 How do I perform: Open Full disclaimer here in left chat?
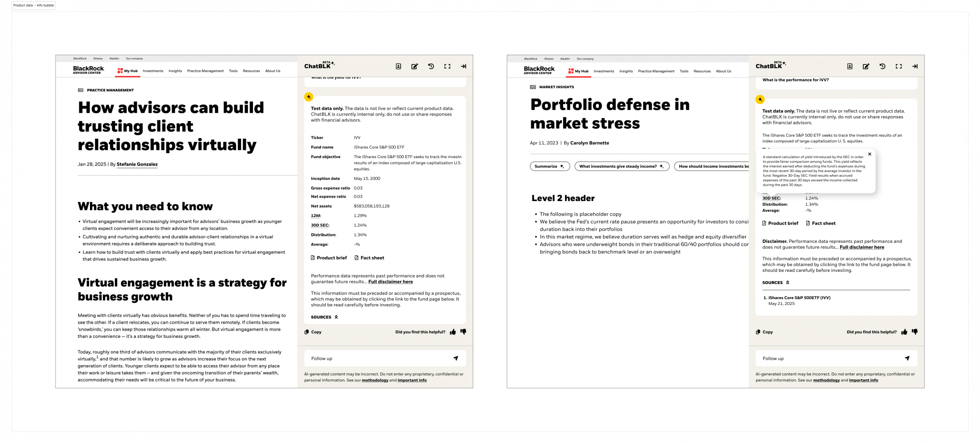tap(390, 282)
